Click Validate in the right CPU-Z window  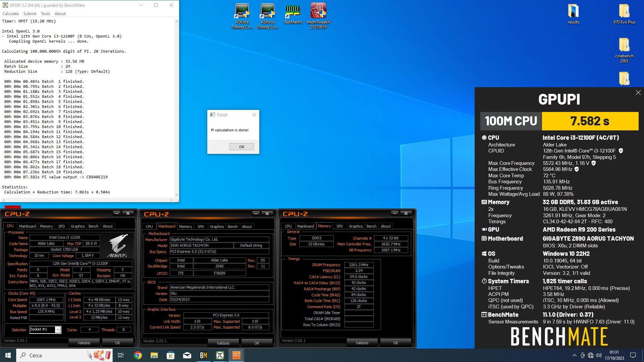click(x=362, y=343)
